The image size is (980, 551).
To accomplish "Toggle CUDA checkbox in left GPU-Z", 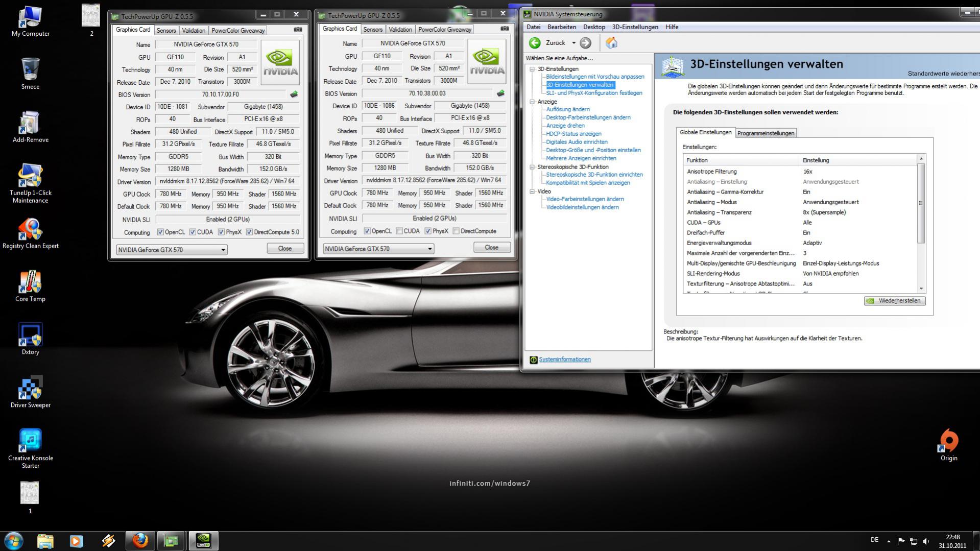I will coord(193,232).
